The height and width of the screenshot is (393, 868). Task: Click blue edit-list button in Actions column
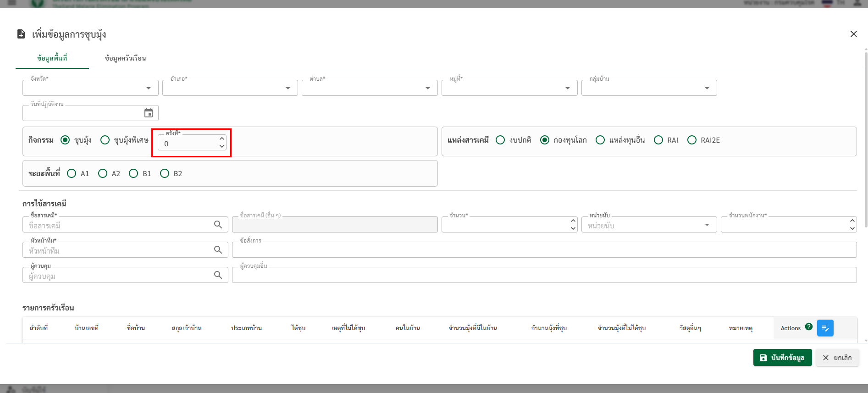825,328
